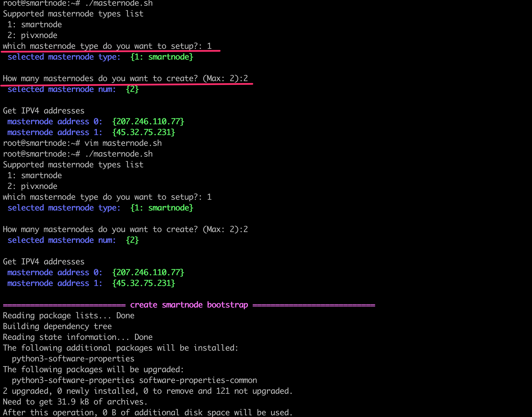Click the root@smartnode prompt before vim command
Viewport: 532px width, 417px height.
(41, 143)
